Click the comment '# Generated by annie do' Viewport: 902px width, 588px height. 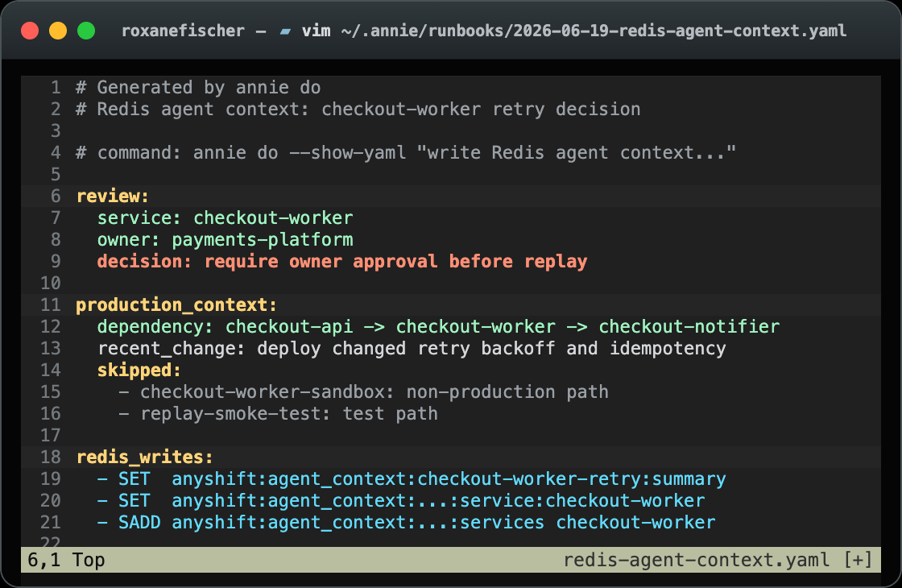point(198,88)
